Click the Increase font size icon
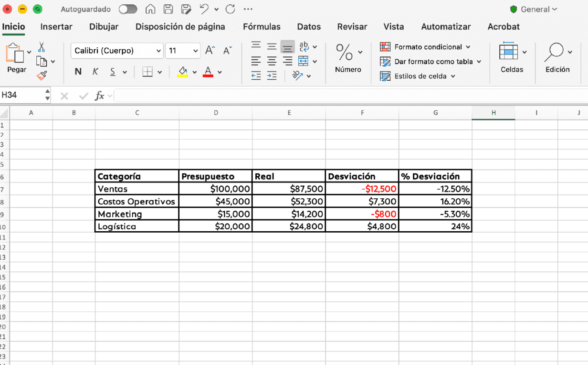 210,50
